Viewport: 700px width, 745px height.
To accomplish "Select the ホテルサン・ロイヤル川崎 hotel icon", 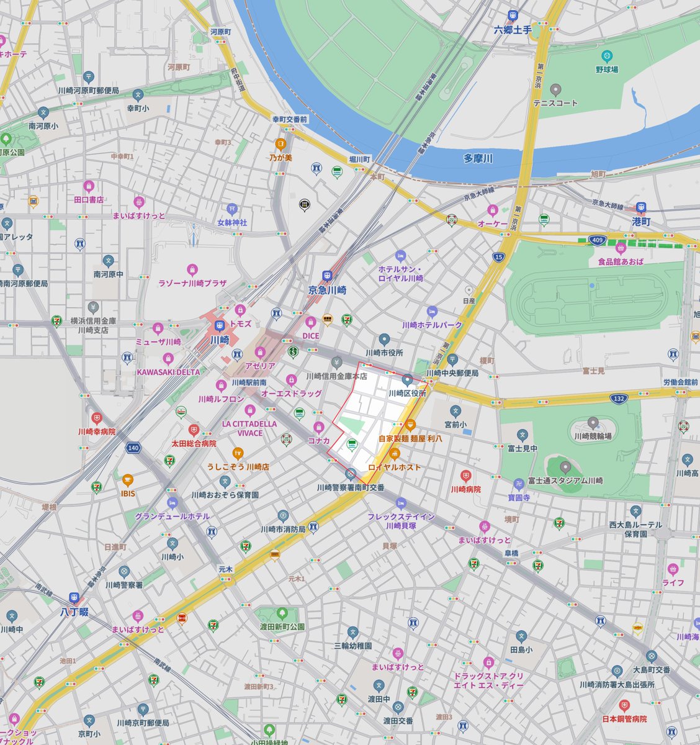I will point(400,256).
